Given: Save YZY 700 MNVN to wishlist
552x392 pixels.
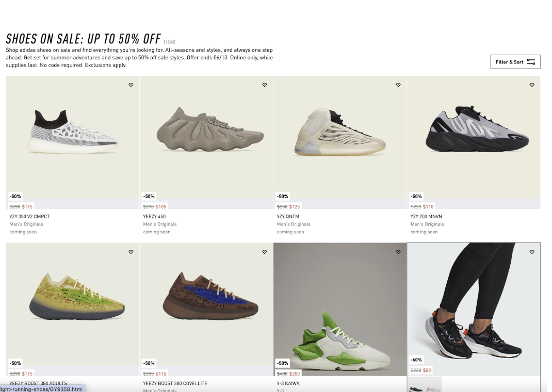Looking at the screenshot, I should click(x=532, y=85).
